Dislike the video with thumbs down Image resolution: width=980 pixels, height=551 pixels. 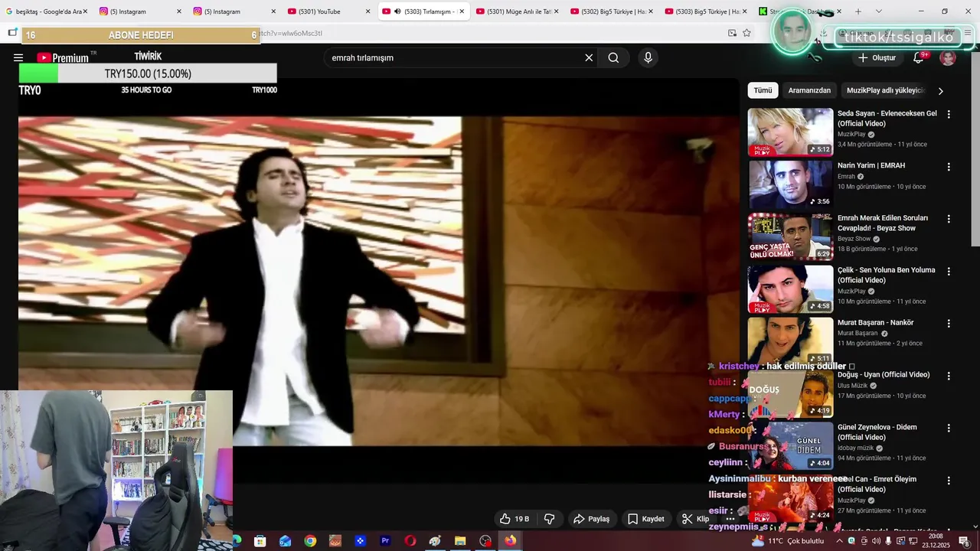[x=549, y=519]
